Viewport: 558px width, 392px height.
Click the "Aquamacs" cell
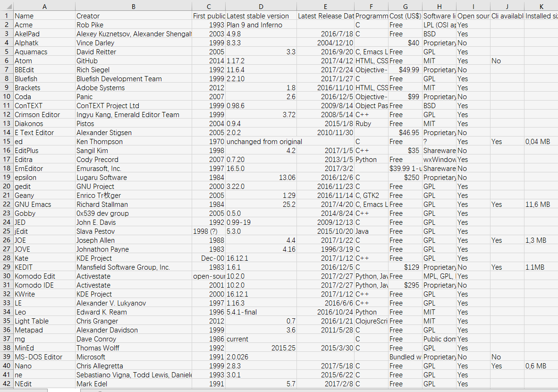(44, 51)
